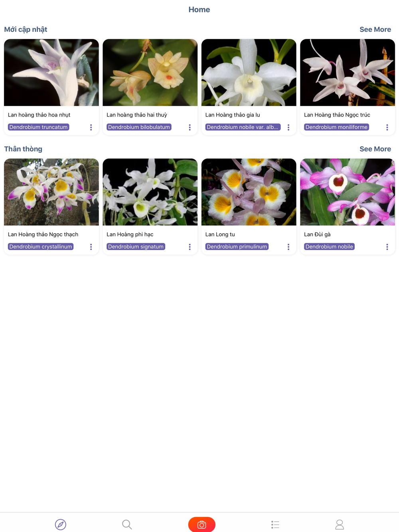Open the compass Explore tab
The image size is (399, 532).
pyautogui.click(x=61, y=524)
